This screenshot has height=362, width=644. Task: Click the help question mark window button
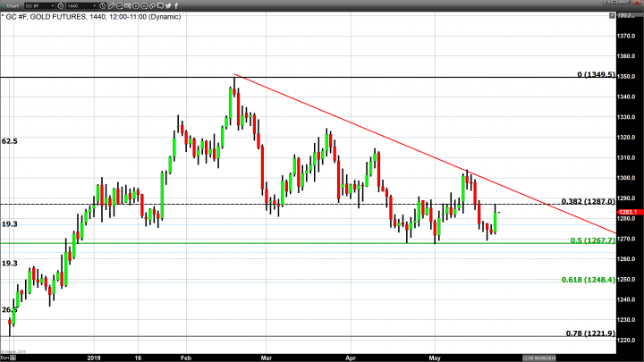point(606,4)
